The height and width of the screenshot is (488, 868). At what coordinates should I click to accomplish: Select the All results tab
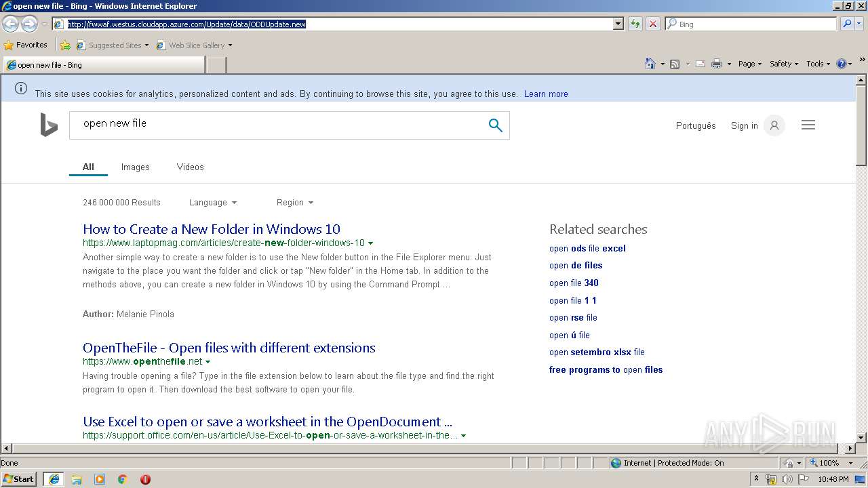coord(88,167)
